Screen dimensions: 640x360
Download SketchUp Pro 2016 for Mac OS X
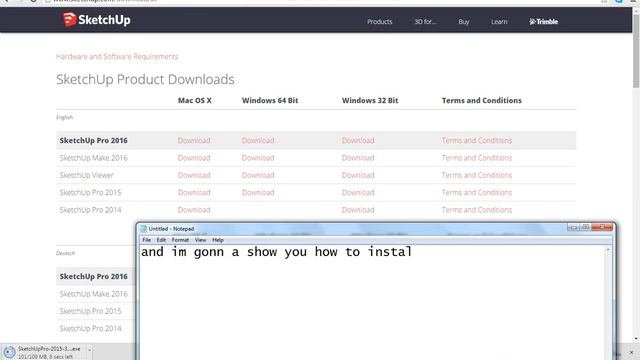[x=194, y=140]
